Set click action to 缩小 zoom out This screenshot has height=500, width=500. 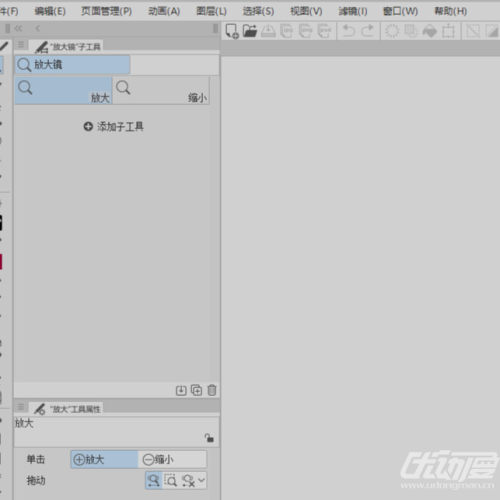tap(172, 460)
